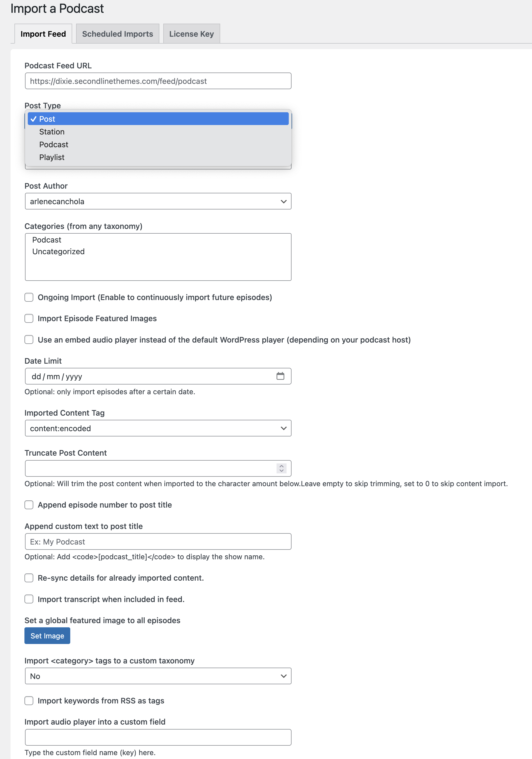532x759 pixels.
Task: Focus the Append custom text input field
Action: coord(158,541)
